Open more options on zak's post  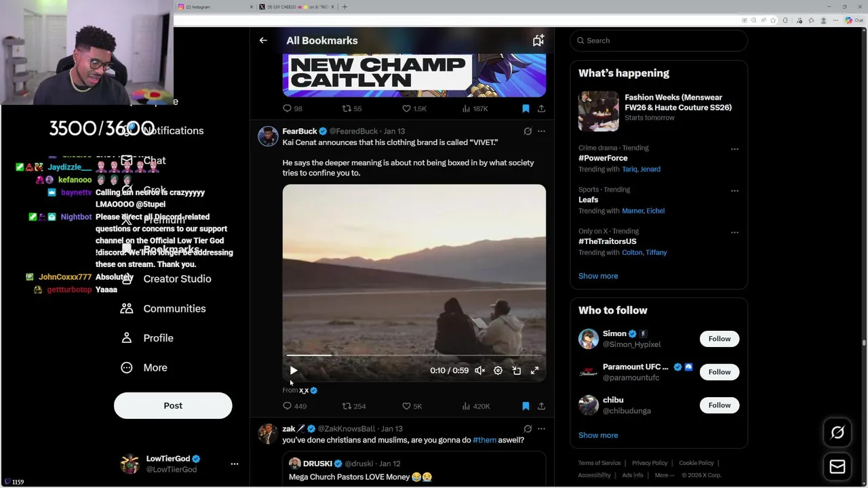coord(541,429)
